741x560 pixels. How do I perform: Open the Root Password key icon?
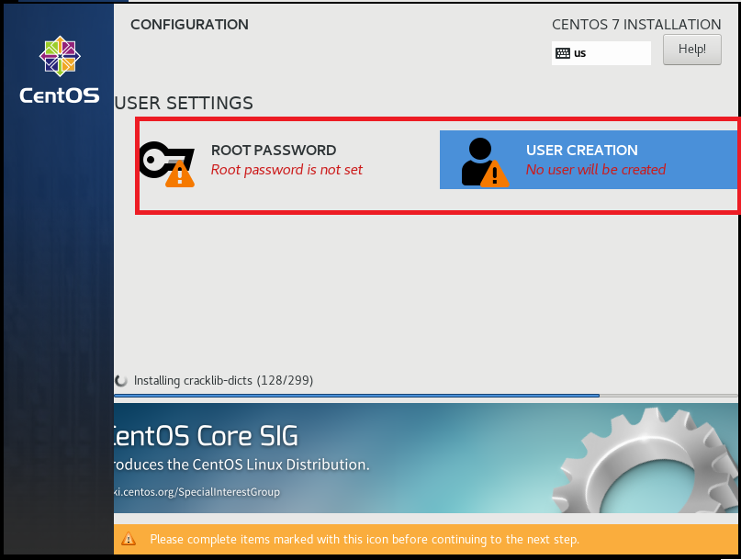(167, 164)
